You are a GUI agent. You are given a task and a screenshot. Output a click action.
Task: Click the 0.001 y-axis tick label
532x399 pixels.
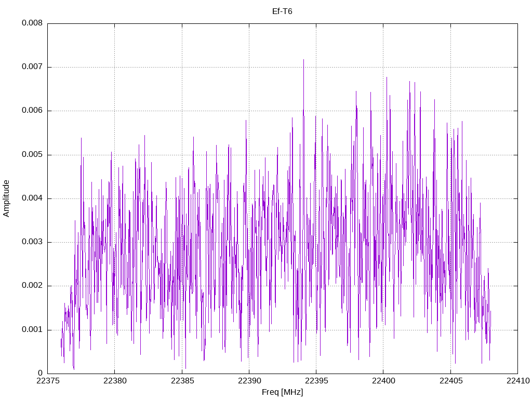32,330
